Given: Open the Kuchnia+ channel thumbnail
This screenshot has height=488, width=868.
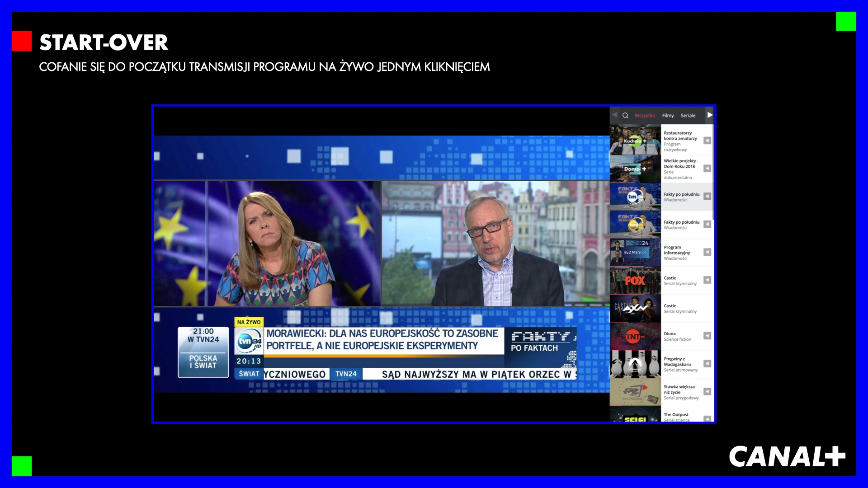Looking at the screenshot, I should coord(635,141).
